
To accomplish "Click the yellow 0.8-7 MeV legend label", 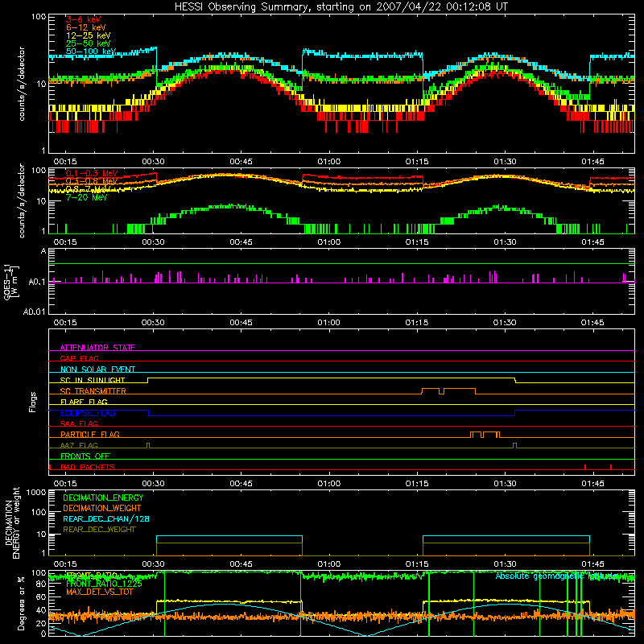I will pos(87,189).
